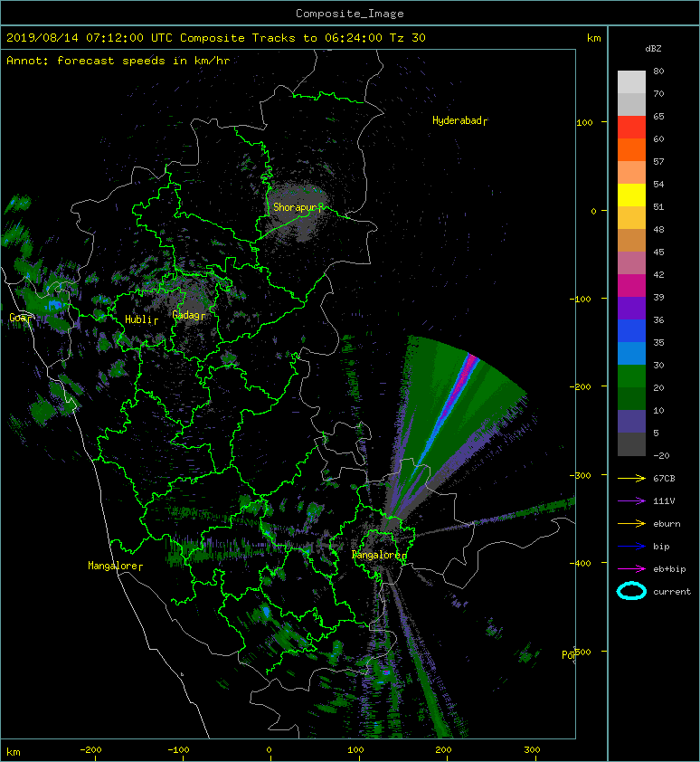Image resolution: width=700 pixels, height=762 pixels.
Task: Select the light blue swatch in the dBZ legend
Action: (x=631, y=353)
